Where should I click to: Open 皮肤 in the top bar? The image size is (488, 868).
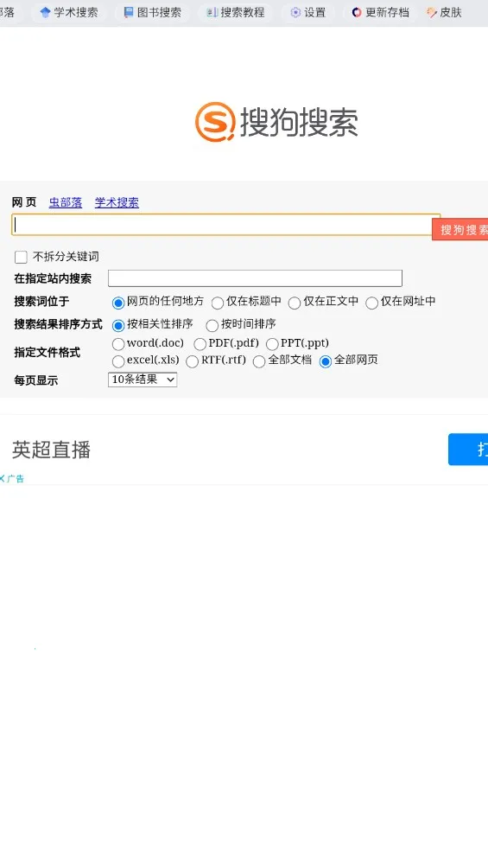click(x=444, y=12)
